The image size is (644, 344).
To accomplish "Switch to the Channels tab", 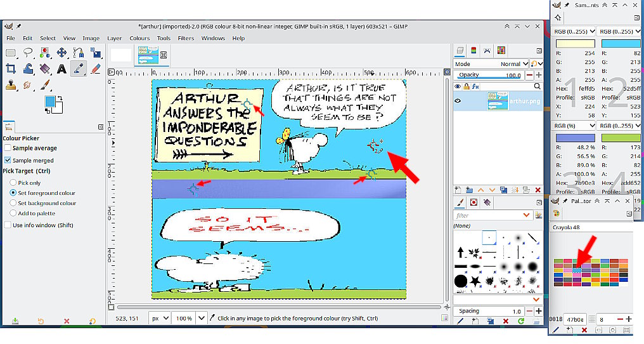I will 473,51.
